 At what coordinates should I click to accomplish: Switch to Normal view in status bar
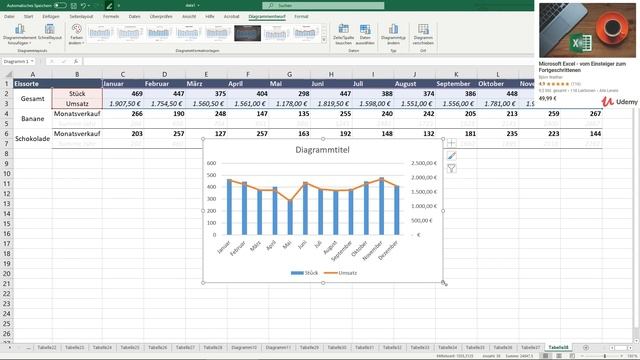click(x=545, y=356)
